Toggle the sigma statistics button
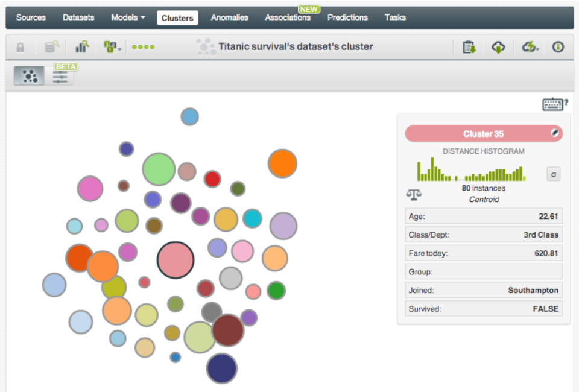Viewport: 579px width, 392px height. tap(553, 174)
